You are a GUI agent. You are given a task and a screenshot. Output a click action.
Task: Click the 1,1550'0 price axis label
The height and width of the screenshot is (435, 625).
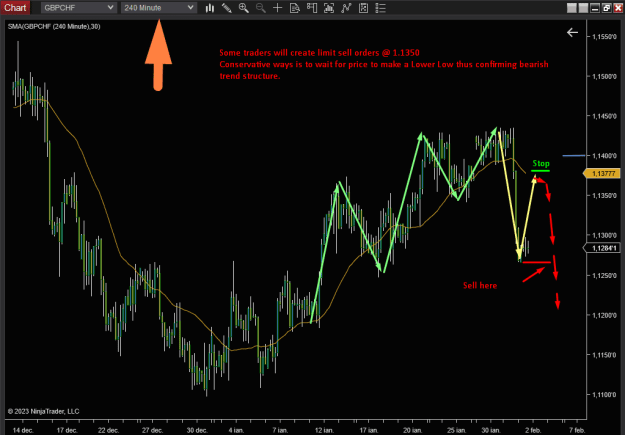[604, 37]
